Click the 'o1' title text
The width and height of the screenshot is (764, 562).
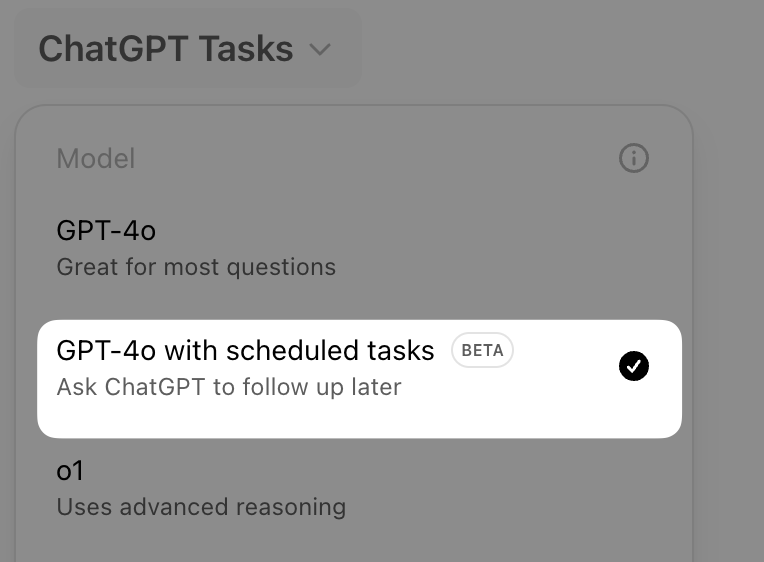pos(70,470)
